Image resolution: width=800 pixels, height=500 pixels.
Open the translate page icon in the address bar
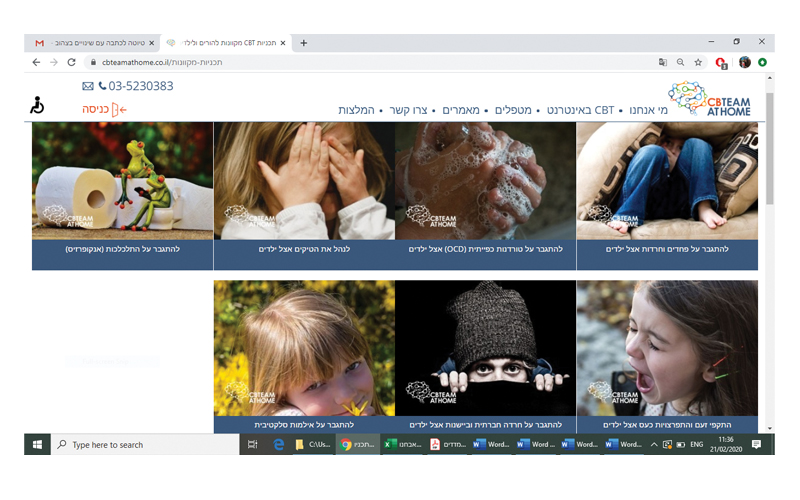coord(662,62)
